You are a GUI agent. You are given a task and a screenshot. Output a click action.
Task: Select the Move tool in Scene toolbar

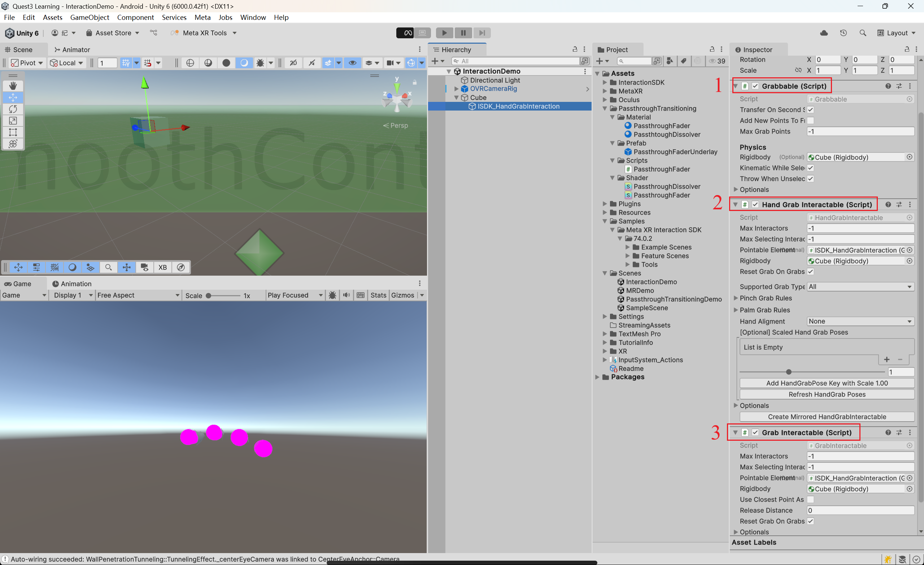[x=13, y=98]
